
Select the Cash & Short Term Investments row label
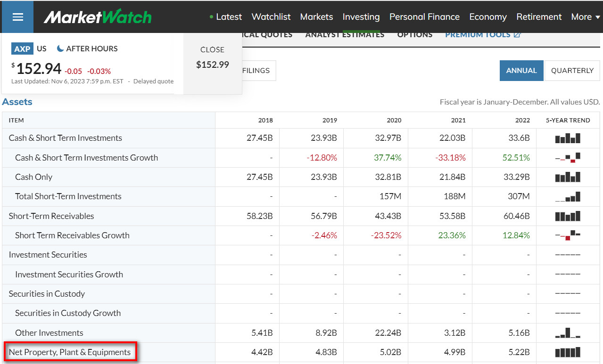(x=66, y=138)
